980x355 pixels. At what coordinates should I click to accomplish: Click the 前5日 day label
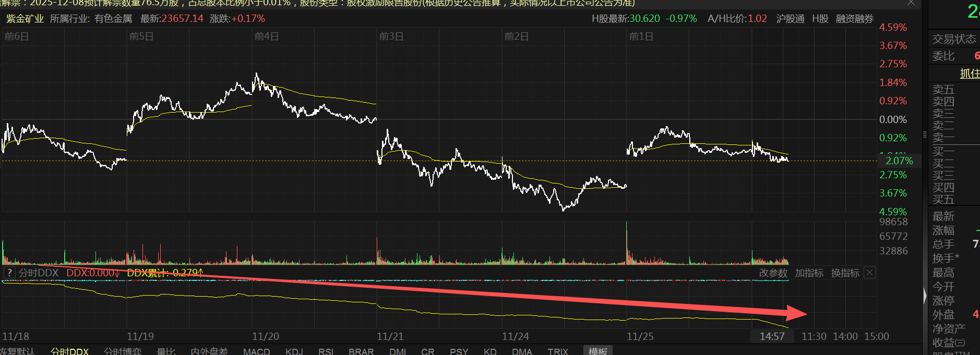(x=141, y=36)
